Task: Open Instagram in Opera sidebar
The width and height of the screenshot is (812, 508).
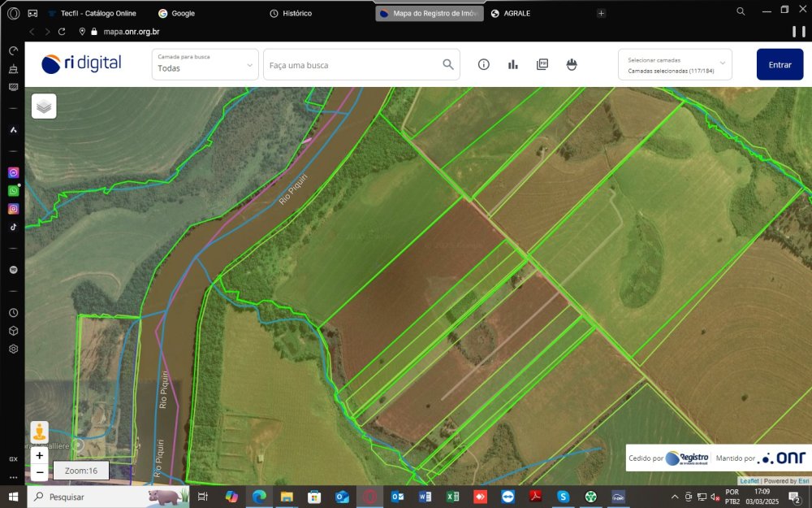Action: point(14,209)
